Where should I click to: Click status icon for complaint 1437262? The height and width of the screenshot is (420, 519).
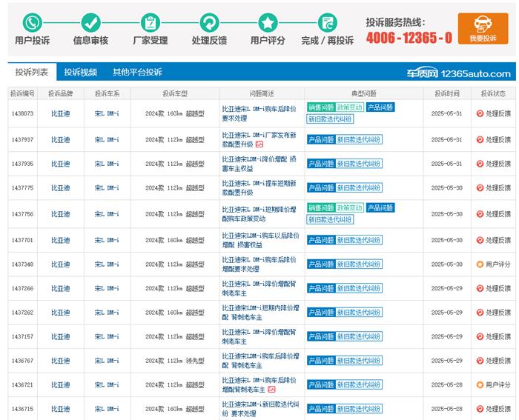[480, 313]
